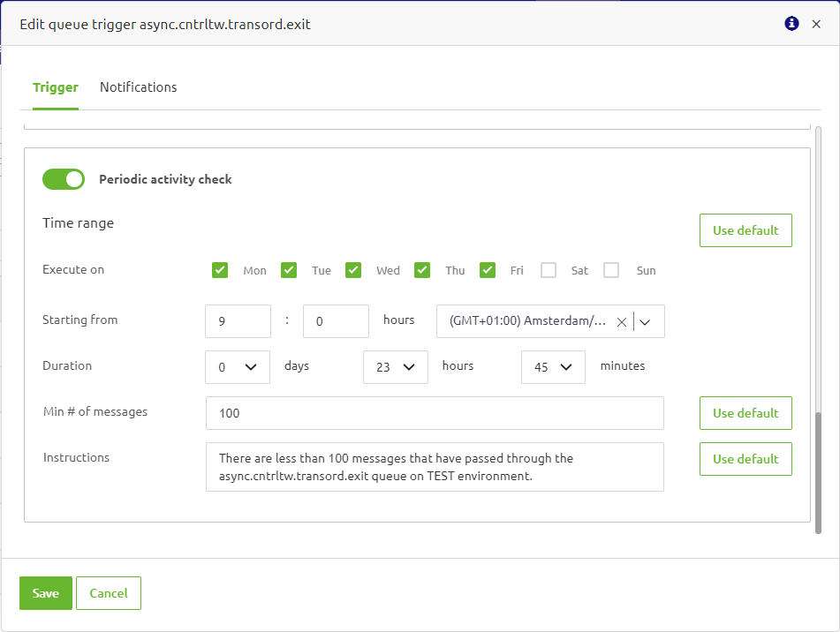
Task: Use default for Instructions
Action: pos(745,458)
